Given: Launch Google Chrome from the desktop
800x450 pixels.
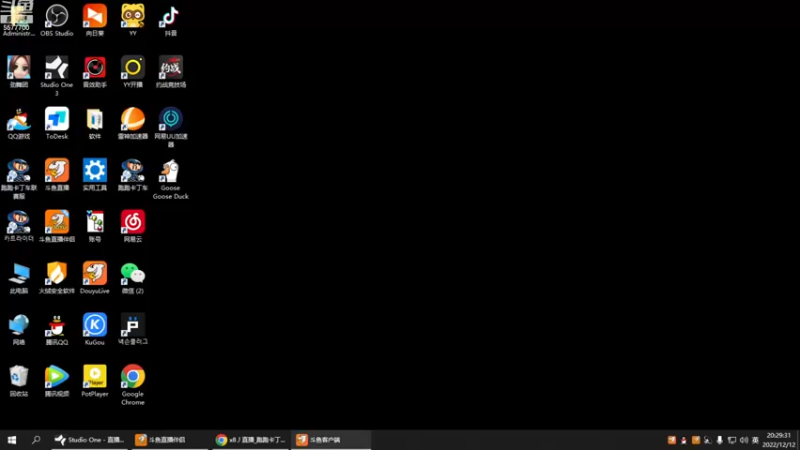Looking at the screenshot, I should click(x=133, y=385).
